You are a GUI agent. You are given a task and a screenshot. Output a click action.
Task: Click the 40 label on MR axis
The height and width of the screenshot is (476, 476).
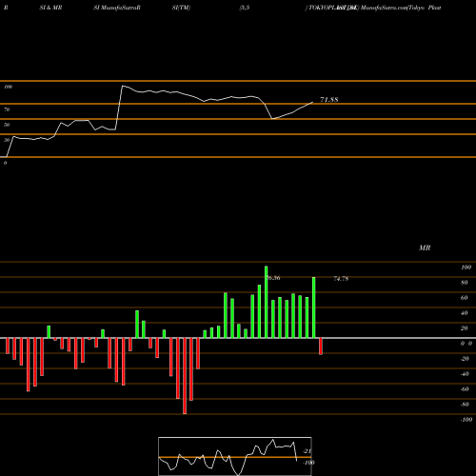pyautogui.click(x=465, y=313)
